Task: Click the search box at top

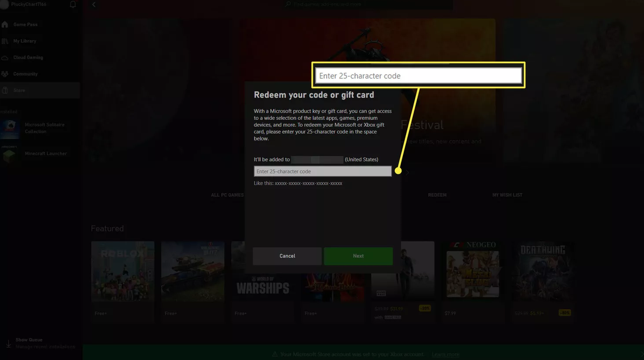Action: [368, 4]
